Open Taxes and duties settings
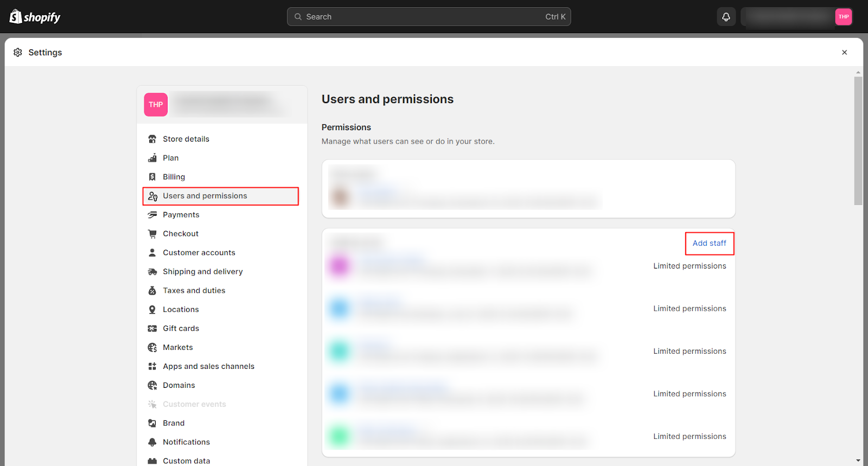Screen dimensions: 868x466 221,291
